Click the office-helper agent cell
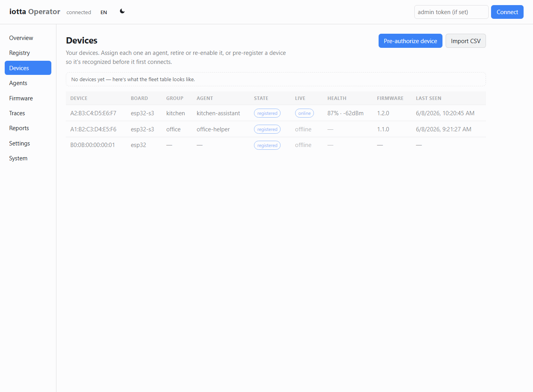Viewport: 533px width, 392px height. coord(213,129)
